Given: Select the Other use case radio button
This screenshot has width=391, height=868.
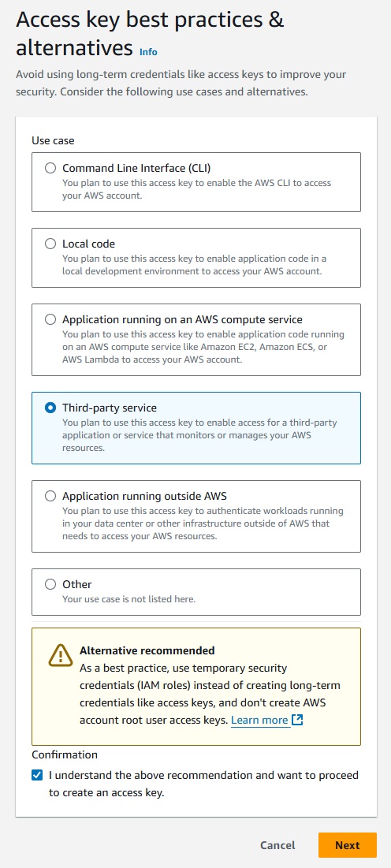Looking at the screenshot, I should 50,584.
